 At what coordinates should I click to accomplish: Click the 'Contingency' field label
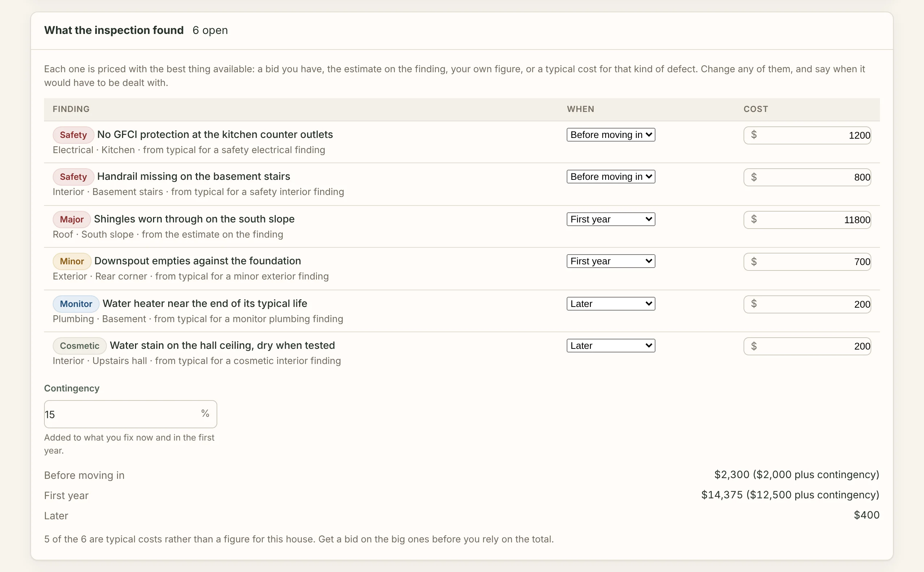pyautogui.click(x=72, y=389)
